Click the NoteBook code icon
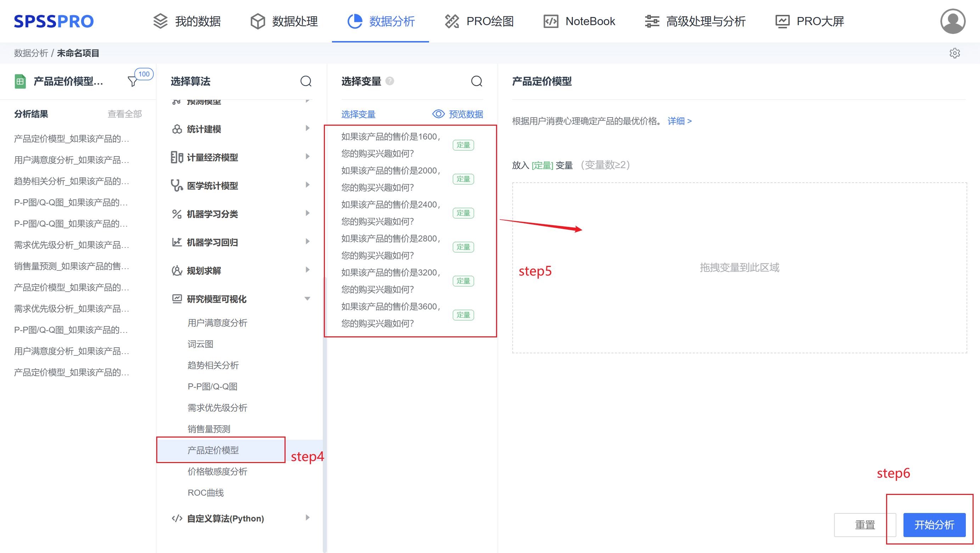980x553 pixels. point(551,21)
